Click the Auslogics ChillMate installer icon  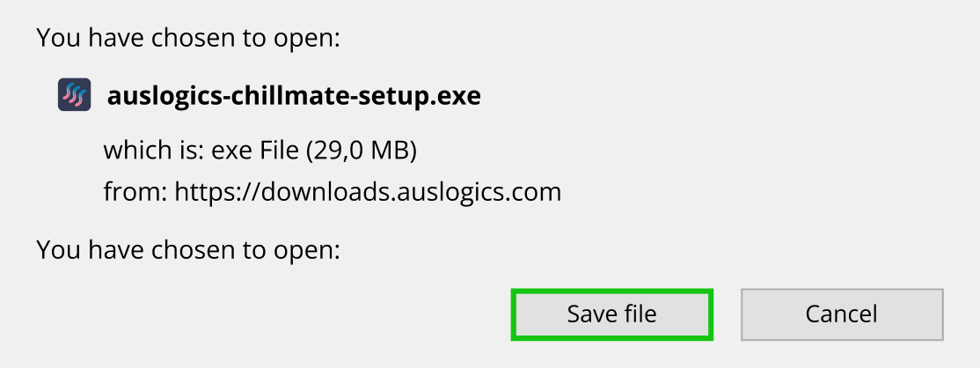75,94
